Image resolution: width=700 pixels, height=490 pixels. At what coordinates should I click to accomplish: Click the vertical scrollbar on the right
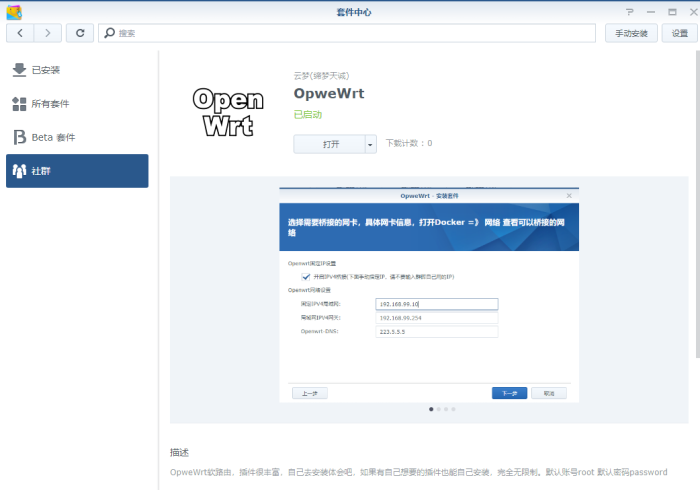tap(695, 200)
